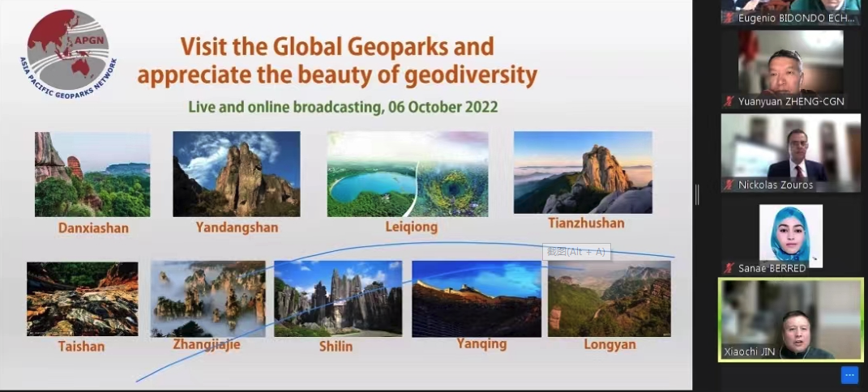This screenshot has width=868, height=392.
Task: Click the Xiaochi JIN name label
Action: click(x=750, y=352)
